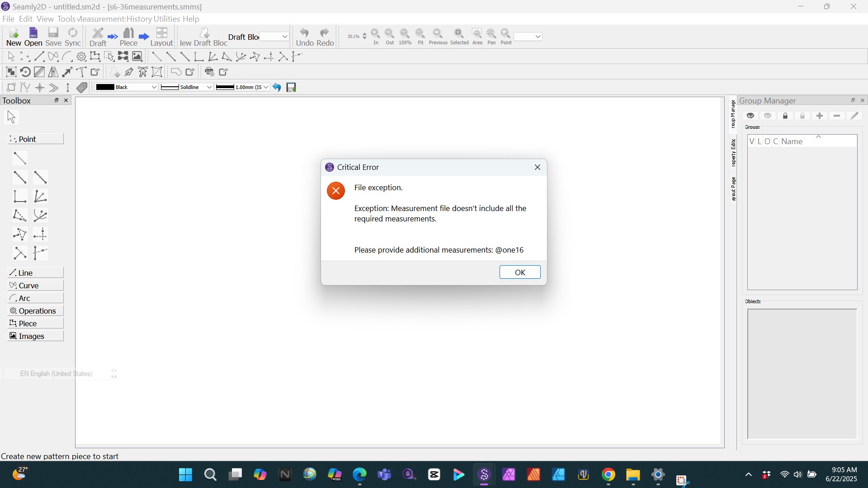Click the Zoom Out icon
Image resolution: width=868 pixels, height=488 pixels.
390,36
